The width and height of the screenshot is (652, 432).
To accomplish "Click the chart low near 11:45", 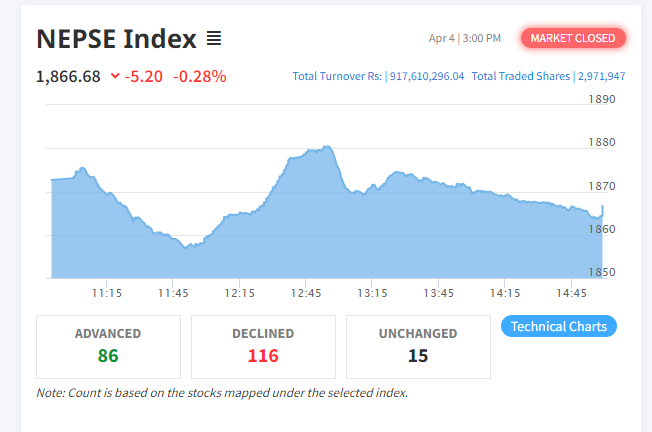I will [x=185, y=246].
